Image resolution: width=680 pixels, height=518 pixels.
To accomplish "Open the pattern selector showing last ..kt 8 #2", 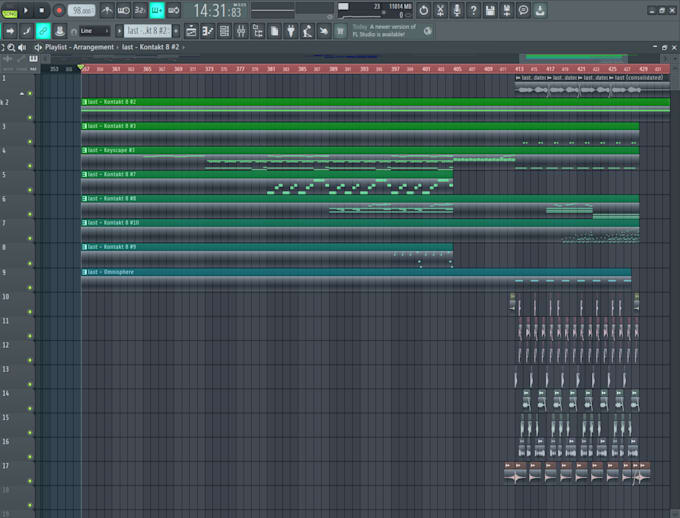I will (x=147, y=31).
